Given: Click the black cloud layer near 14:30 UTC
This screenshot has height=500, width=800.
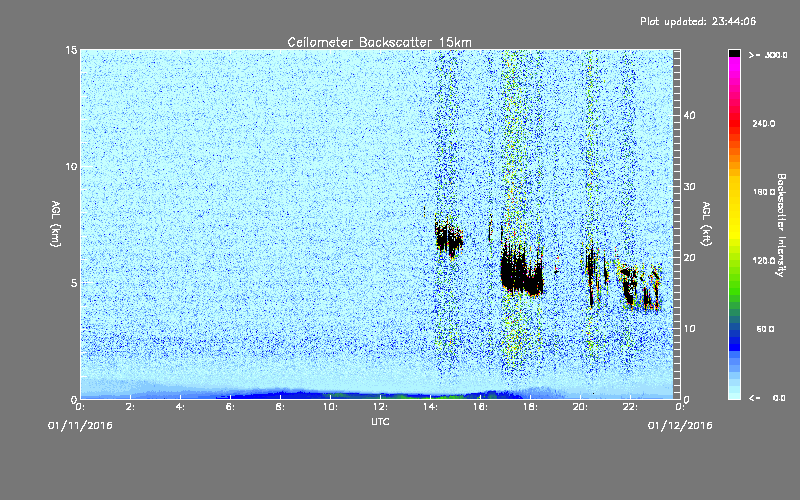Looking at the screenshot, I should (x=448, y=238).
